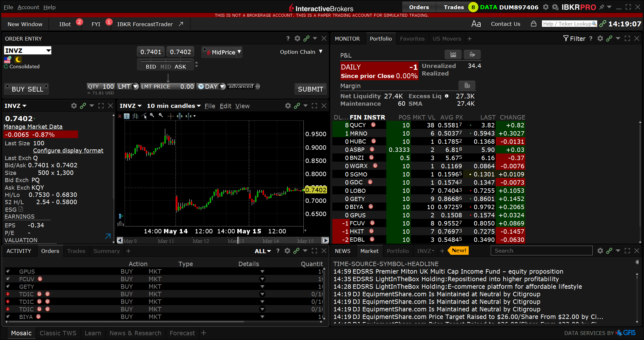Viewport: 644px width, 340px height.
Task: Expand details arrow for FCUV order row
Action: click(262, 279)
